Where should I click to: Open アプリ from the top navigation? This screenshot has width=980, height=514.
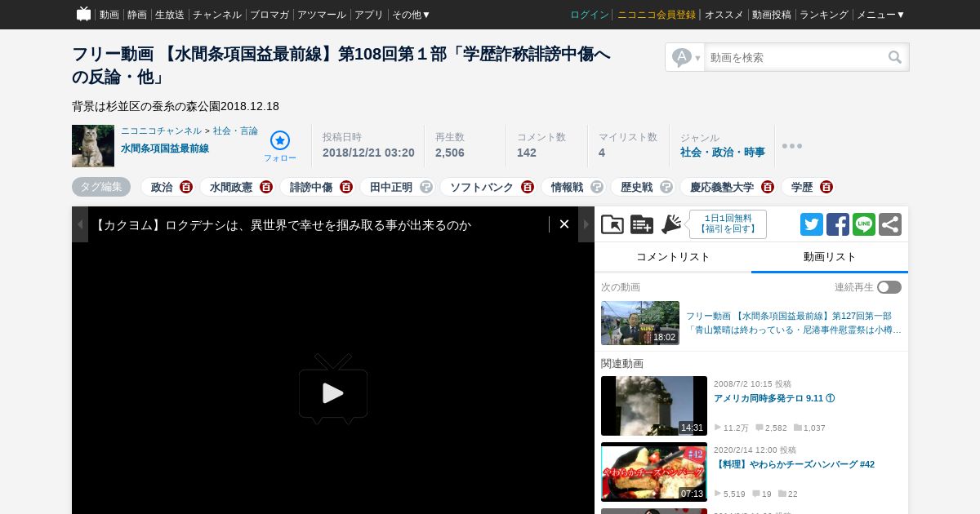pyautogui.click(x=369, y=15)
